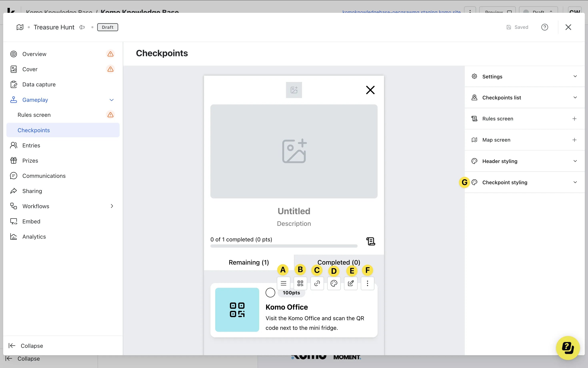Viewport: 588px width, 368px height.
Task: Expand Checkpoint styling section
Action: (x=524, y=182)
